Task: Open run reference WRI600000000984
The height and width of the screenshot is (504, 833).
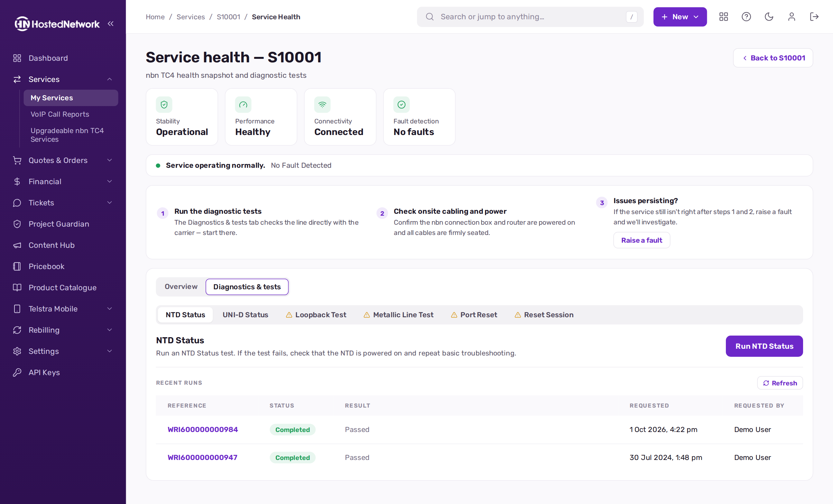Action: click(202, 430)
